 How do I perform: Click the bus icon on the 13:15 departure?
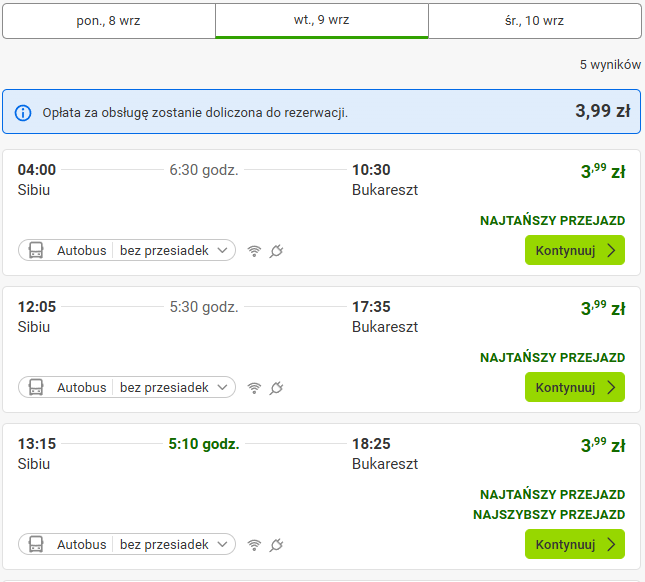coord(36,544)
